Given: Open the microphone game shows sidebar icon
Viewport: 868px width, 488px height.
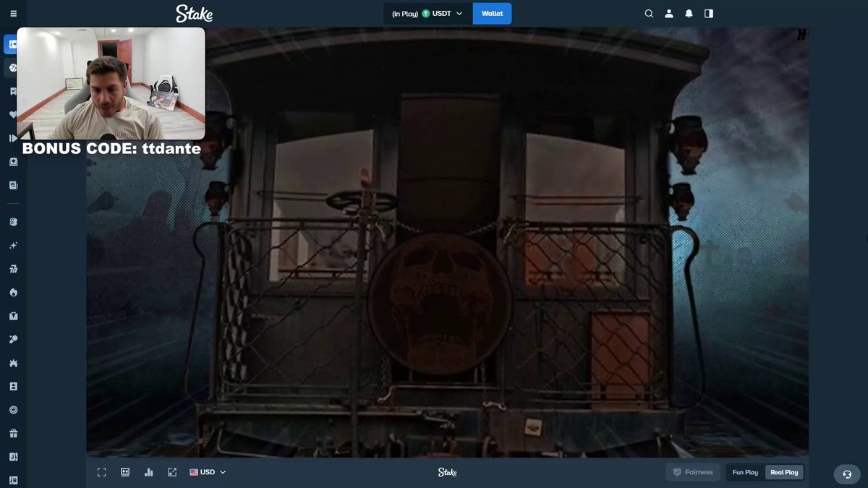Looking at the screenshot, I should [13, 339].
